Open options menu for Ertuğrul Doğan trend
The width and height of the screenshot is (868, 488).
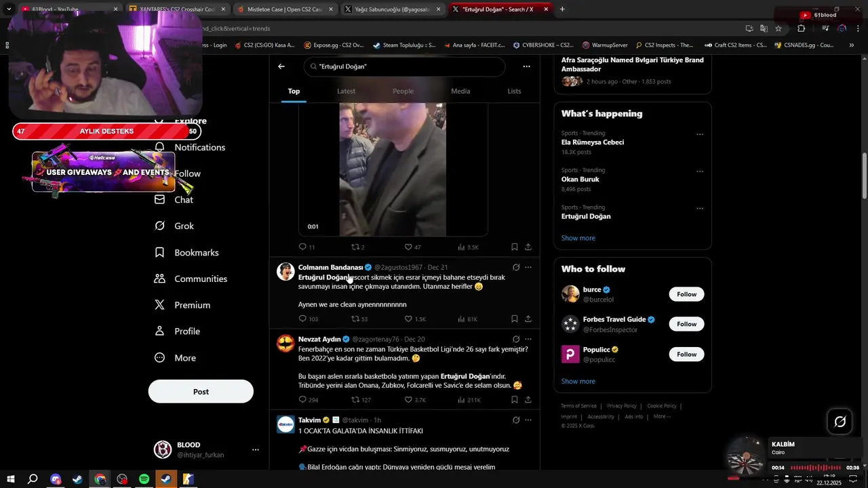click(700, 208)
